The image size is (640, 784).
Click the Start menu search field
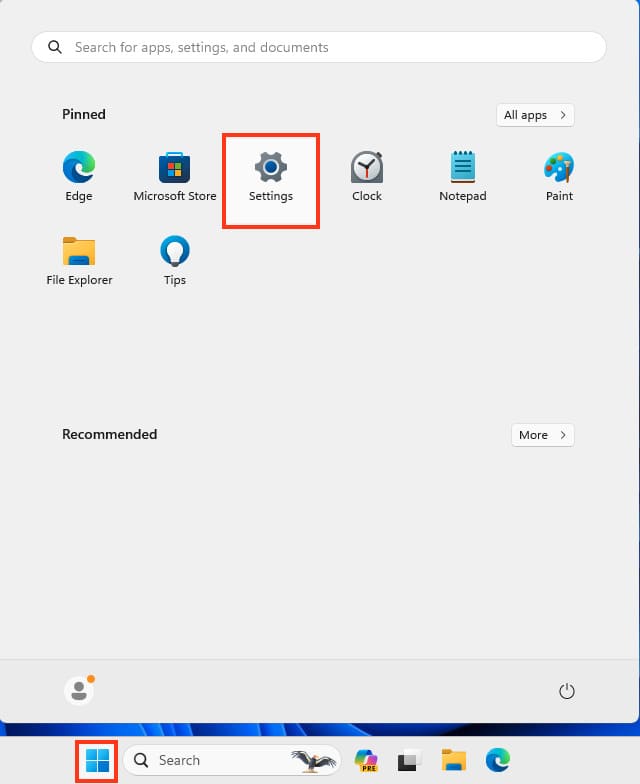click(x=318, y=47)
